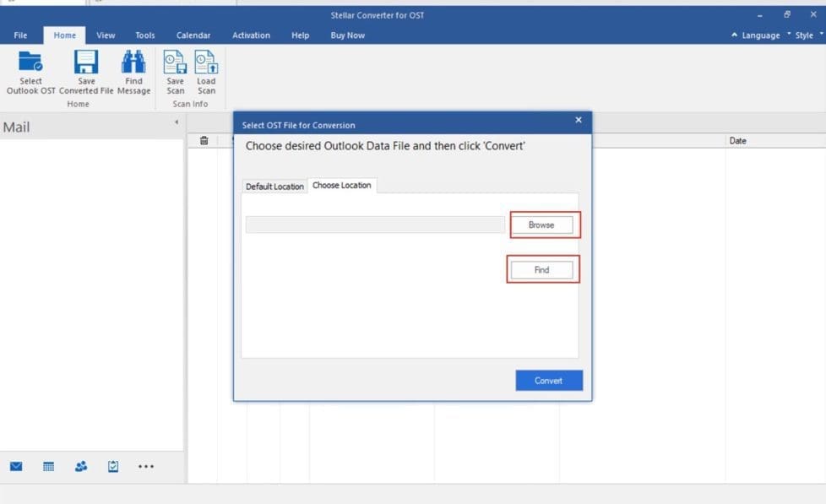The height and width of the screenshot is (504, 826).
Task: Click the Browse button
Action: (541, 225)
